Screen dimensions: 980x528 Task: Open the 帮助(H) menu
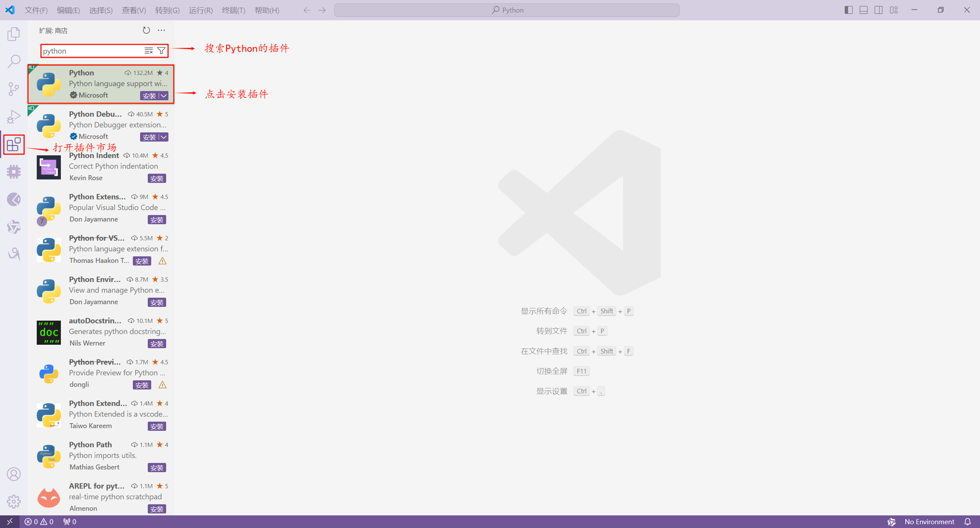[267, 10]
